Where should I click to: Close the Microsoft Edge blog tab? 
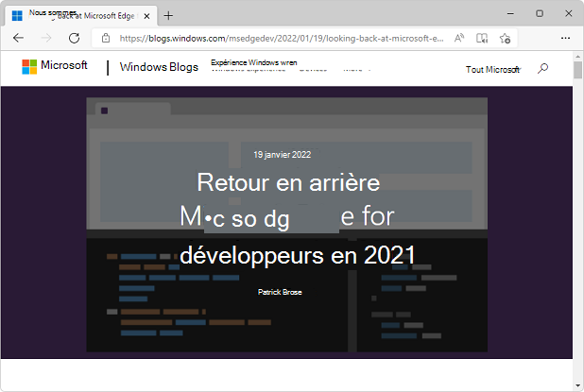pos(146,16)
